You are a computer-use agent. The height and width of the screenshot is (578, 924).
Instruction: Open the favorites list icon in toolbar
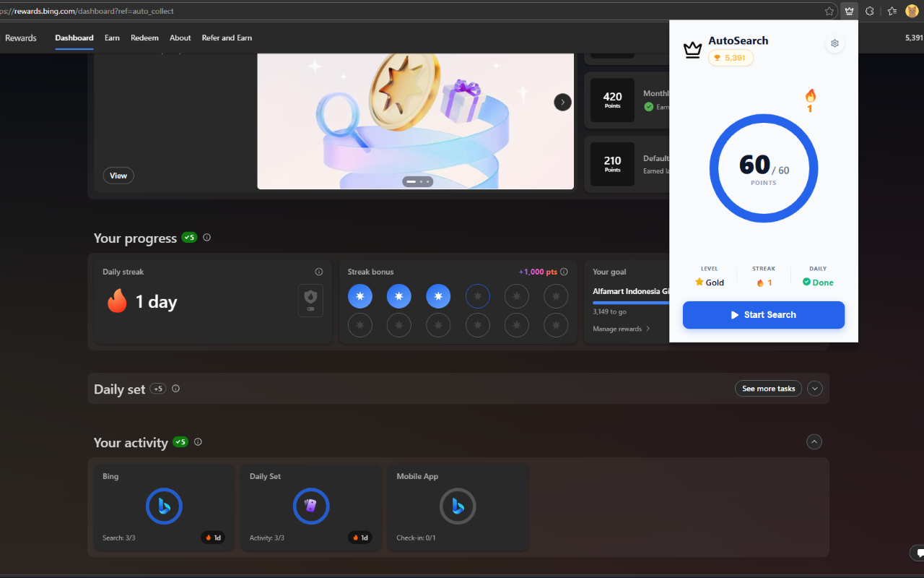892,11
